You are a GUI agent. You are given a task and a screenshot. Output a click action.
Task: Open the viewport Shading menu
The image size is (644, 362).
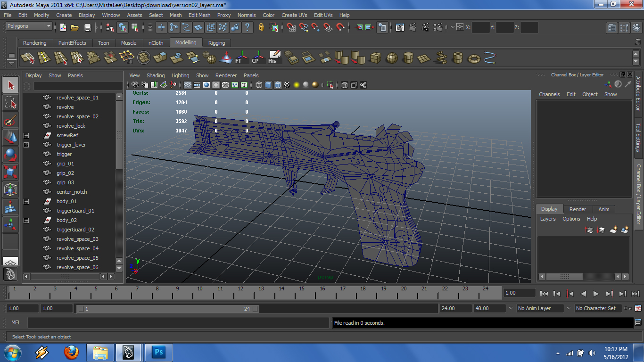[156, 75]
